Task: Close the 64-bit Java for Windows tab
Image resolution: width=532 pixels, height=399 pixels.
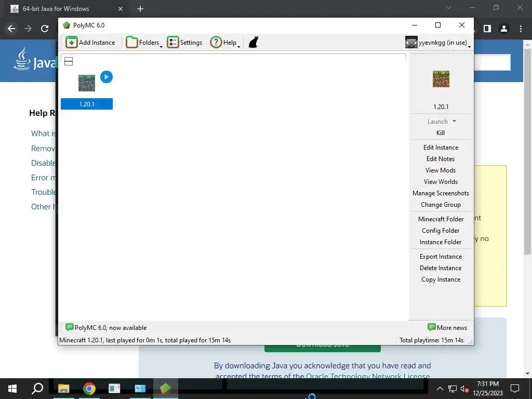Action: pos(121,9)
